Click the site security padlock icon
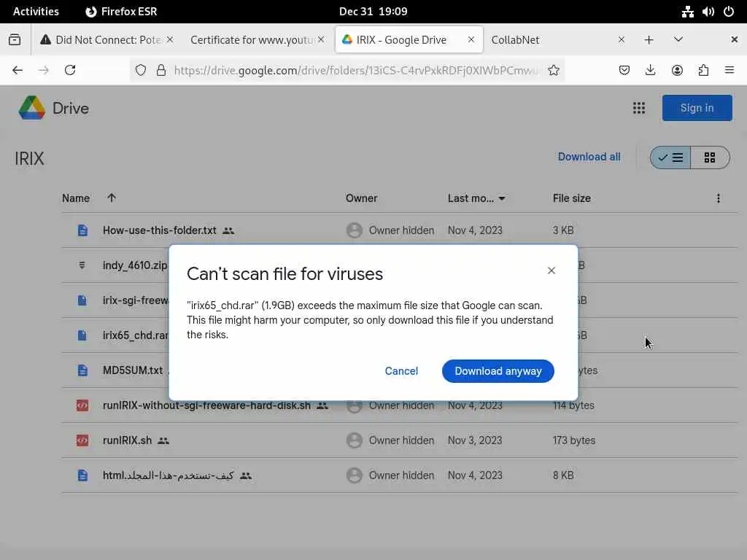Screen dimensions: 747x560 (x=161, y=71)
